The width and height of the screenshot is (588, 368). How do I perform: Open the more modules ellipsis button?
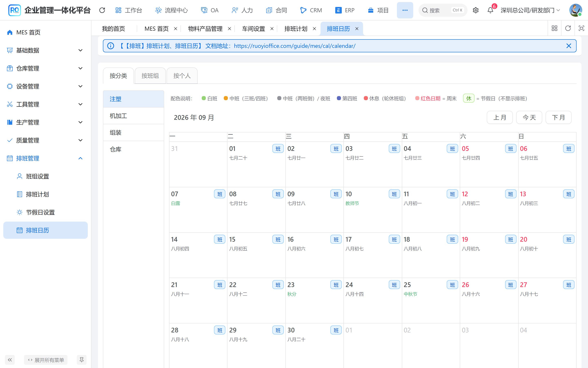click(x=405, y=10)
